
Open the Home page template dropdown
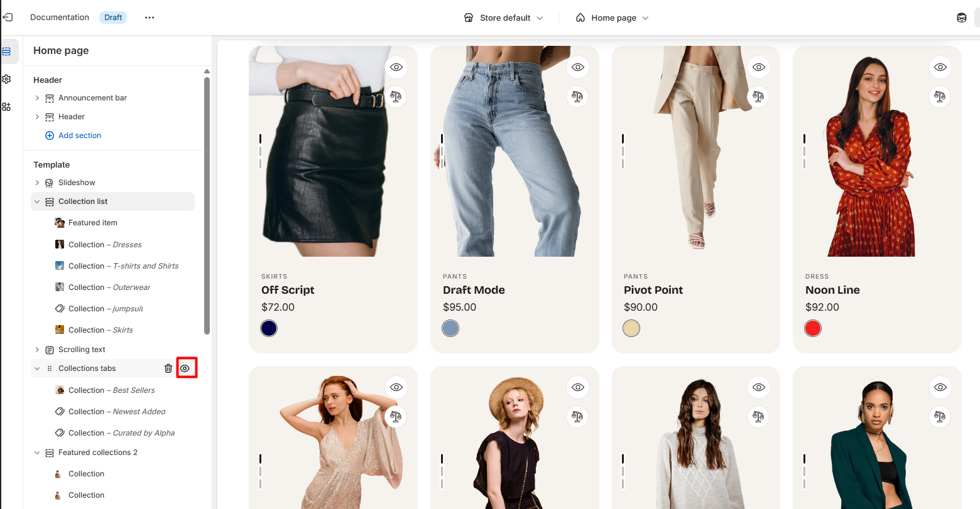612,18
